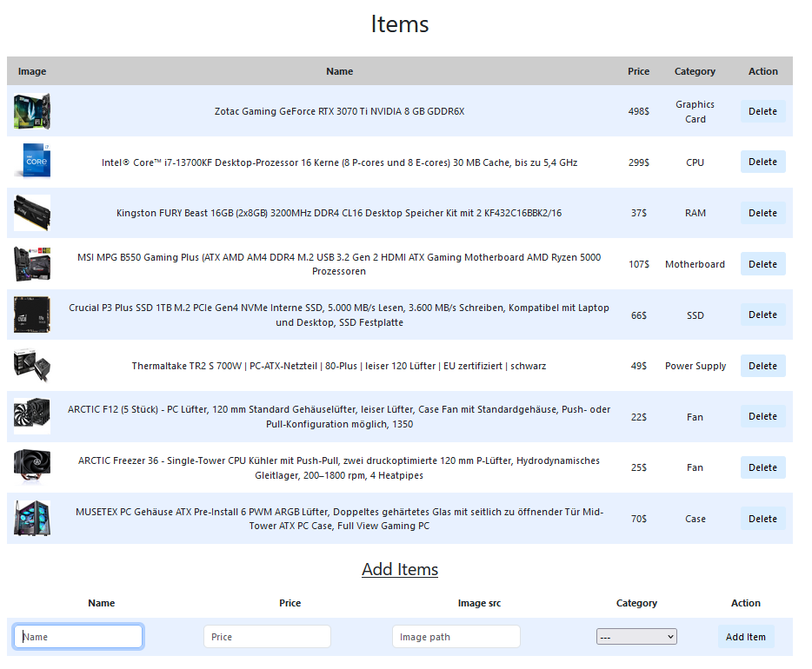Click the 70$ price cell
812x669 pixels.
[x=638, y=519]
